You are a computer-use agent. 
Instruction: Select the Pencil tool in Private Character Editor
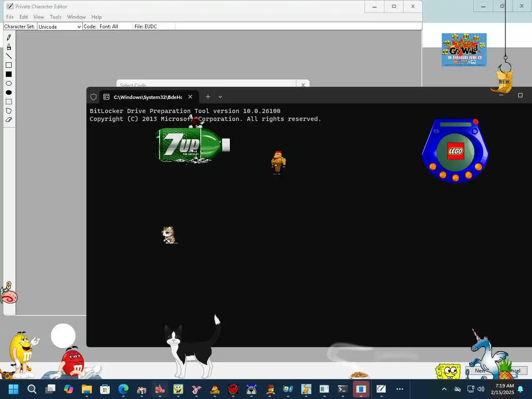coord(9,38)
